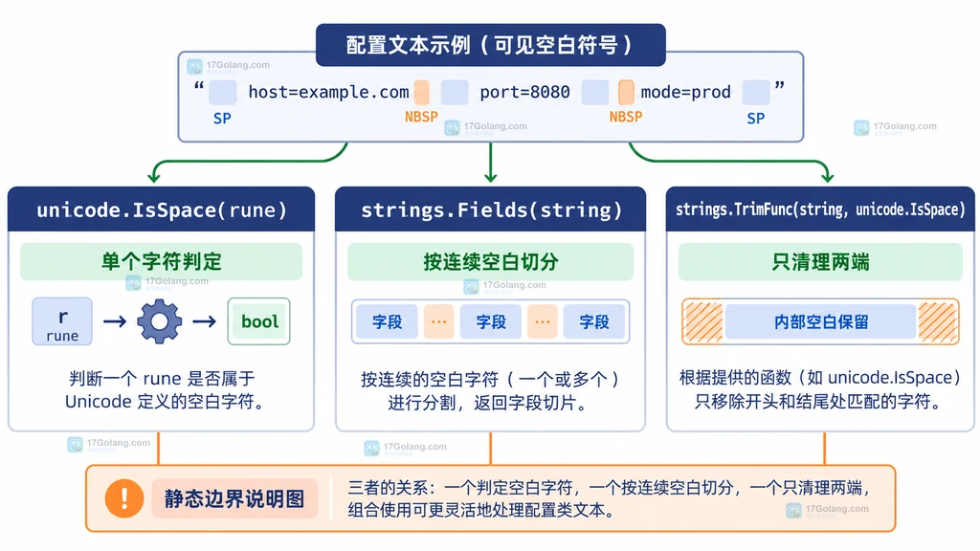The width and height of the screenshot is (980, 551).
Task: Click the blue space block before port=8080
Action: pos(455,92)
